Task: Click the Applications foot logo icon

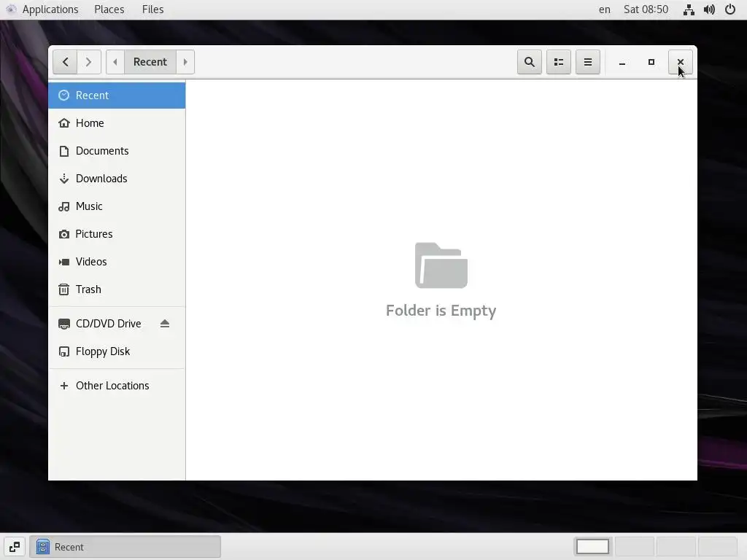Action: (x=10, y=9)
